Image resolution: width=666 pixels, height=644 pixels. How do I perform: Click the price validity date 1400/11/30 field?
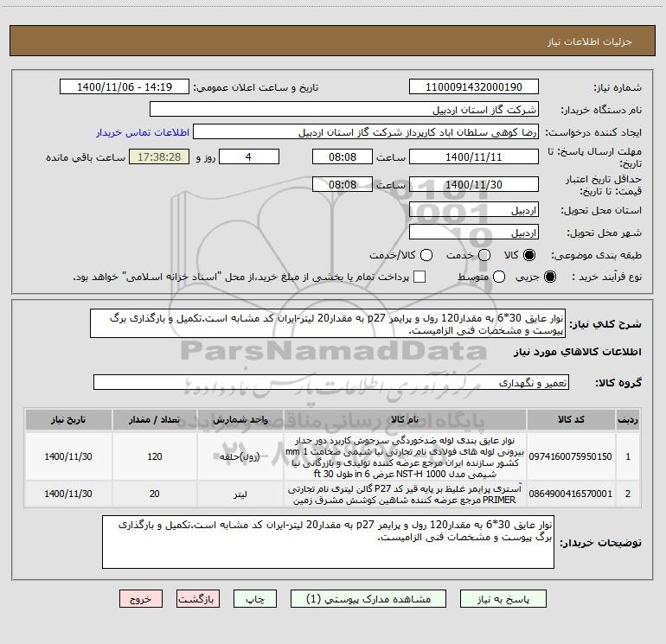click(x=474, y=184)
